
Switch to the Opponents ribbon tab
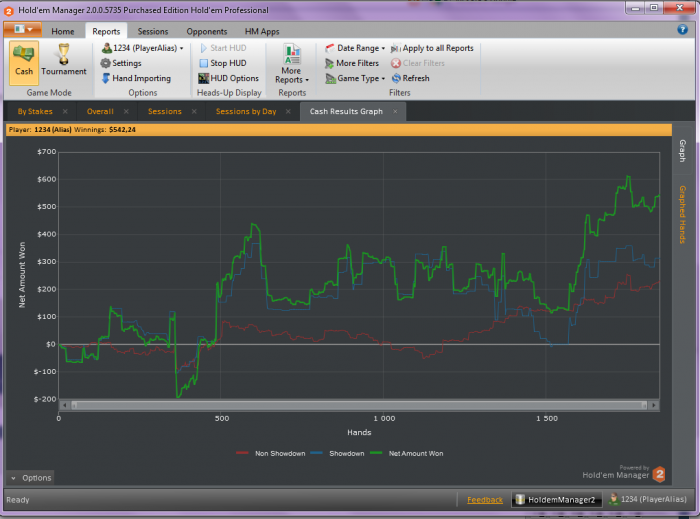point(207,31)
